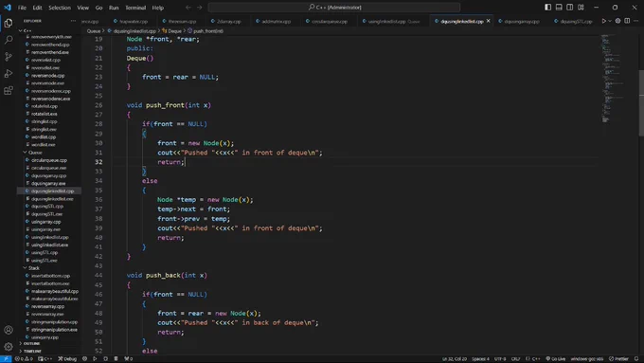Switch to the circularqueue.cpp editor tab
The image size is (644, 363).
point(326,21)
